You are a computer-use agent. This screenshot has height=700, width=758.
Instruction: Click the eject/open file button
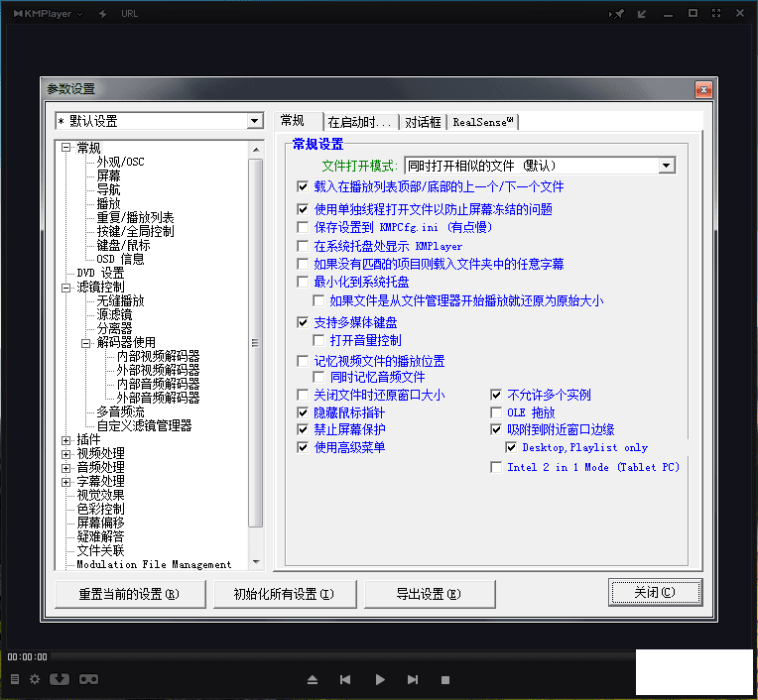point(313,680)
